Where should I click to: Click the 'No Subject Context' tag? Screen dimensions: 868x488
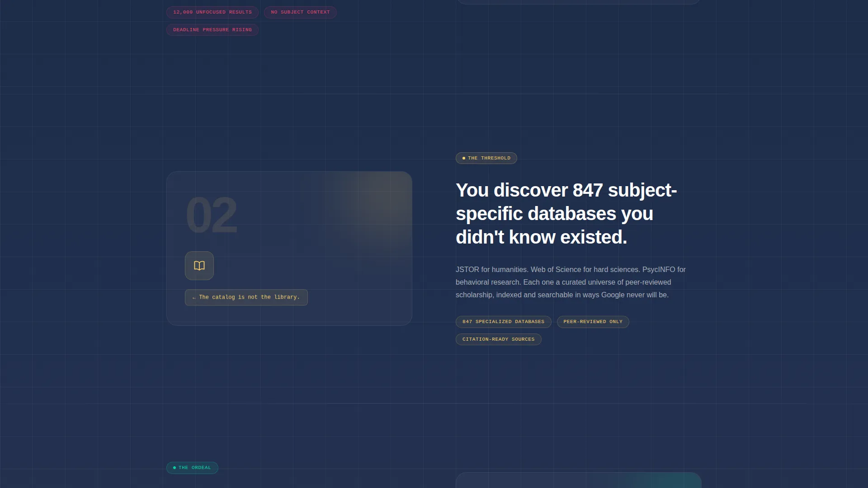click(300, 12)
